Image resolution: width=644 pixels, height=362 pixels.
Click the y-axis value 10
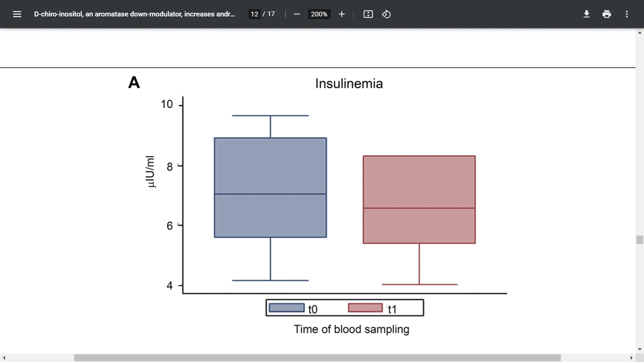(x=167, y=104)
